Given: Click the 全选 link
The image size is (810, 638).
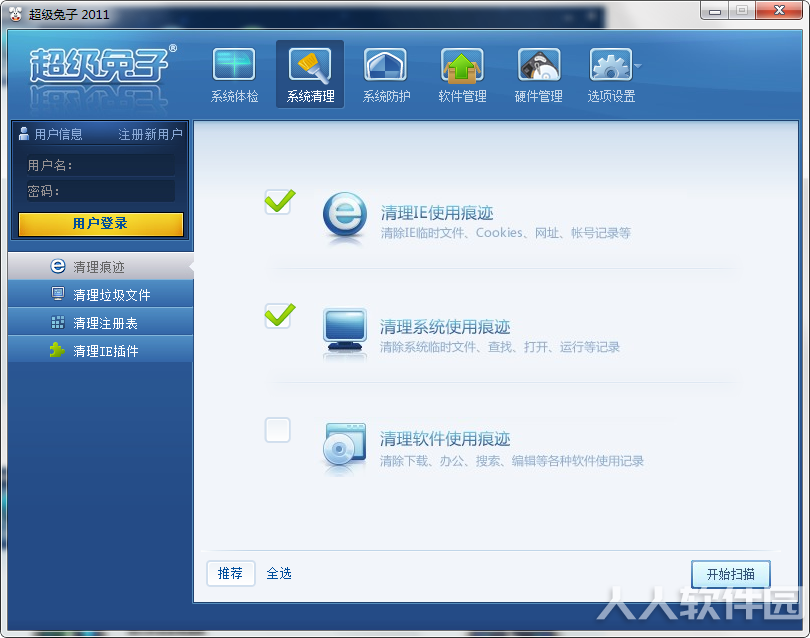Looking at the screenshot, I should [x=279, y=573].
